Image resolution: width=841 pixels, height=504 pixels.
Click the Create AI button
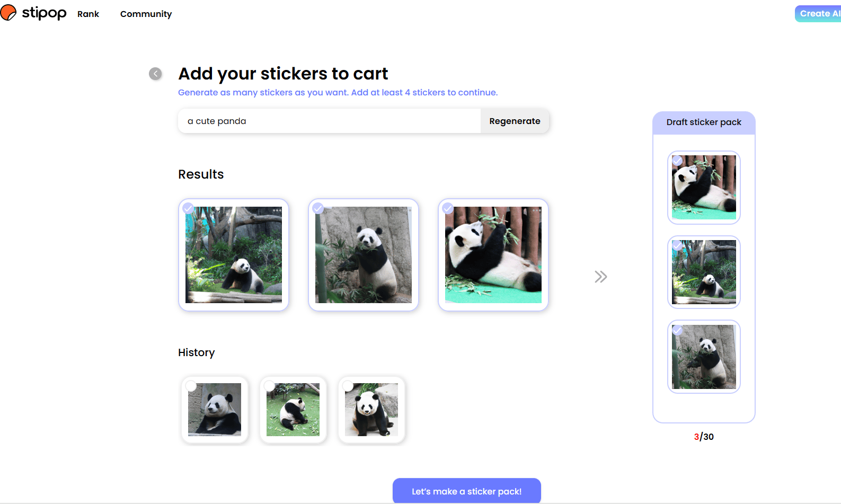point(819,14)
